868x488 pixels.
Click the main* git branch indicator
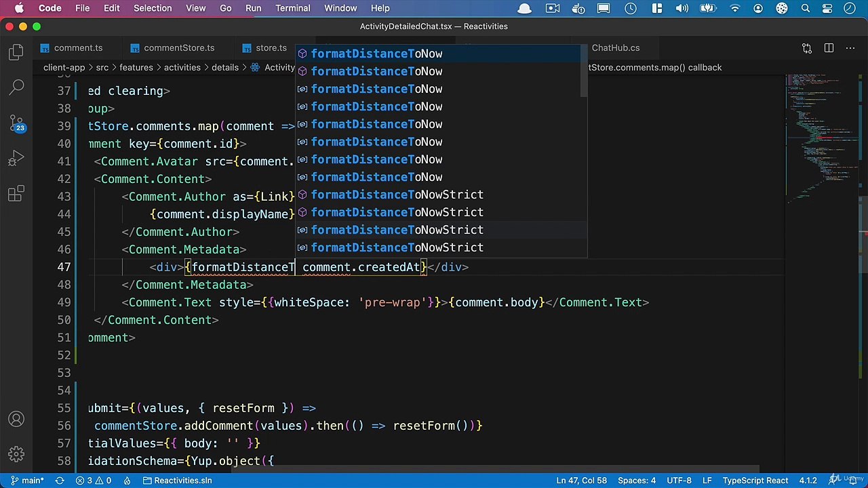pos(27,481)
